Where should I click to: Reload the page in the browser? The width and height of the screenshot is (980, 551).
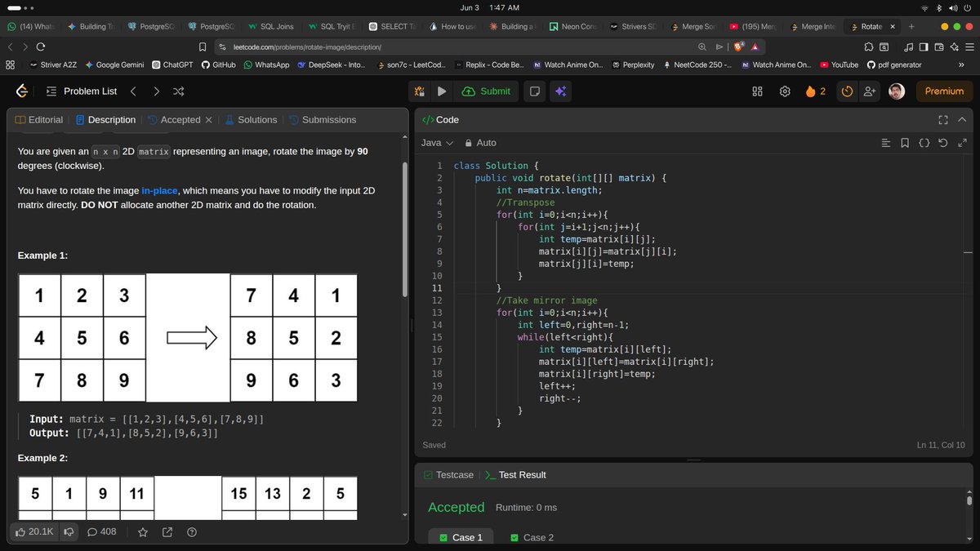pyautogui.click(x=40, y=47)
